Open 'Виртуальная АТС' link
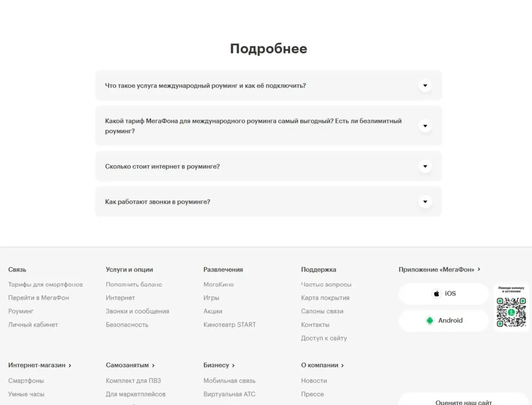 pyautogui.click(x=230, y=394)
